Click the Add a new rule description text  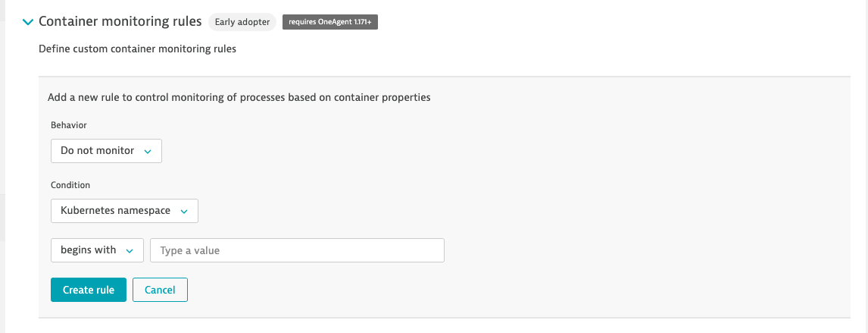(x=239, y=97)
